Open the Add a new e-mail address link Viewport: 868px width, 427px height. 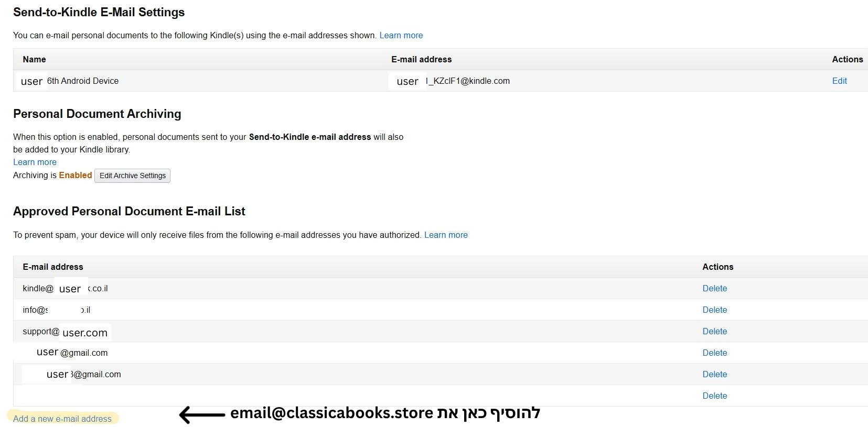click(x=62, y=419)
